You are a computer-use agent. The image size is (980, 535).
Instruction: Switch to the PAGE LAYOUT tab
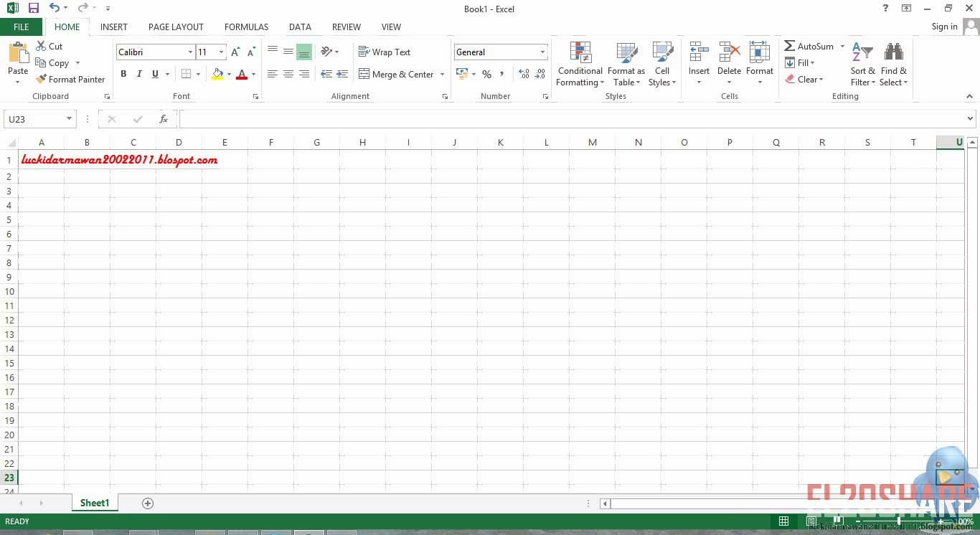click(x=176, y=27)
